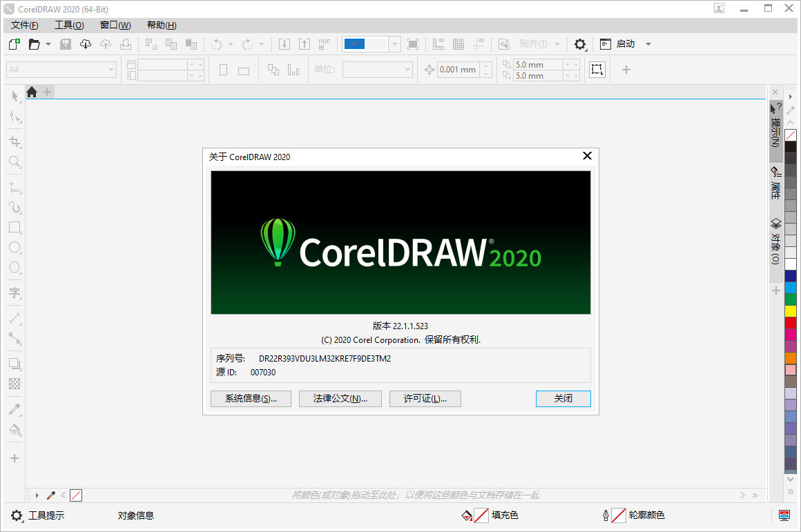Image resolution: width=801 pixels, height=532 pixels.
Task: Select the Ellipse tool
Action: (15, 247)
